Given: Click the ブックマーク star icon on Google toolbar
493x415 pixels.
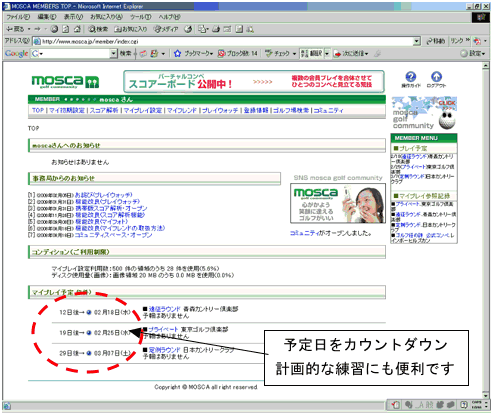Looking at the screenshot, I should point(177,53).
